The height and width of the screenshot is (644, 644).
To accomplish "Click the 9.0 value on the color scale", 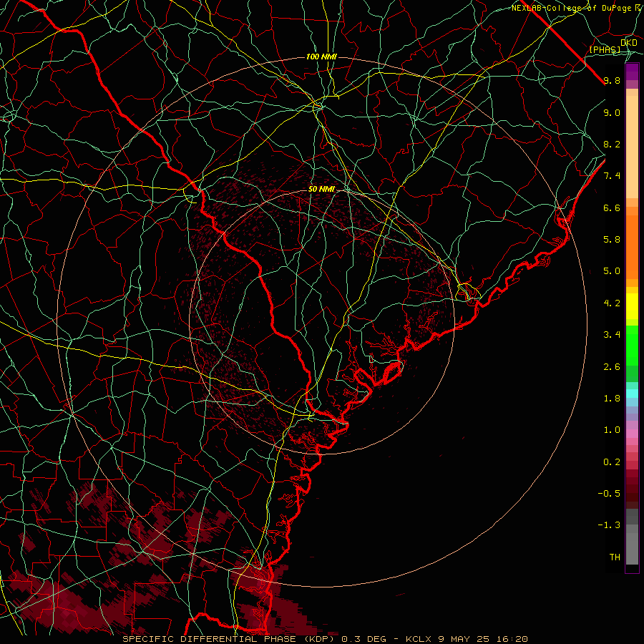I will pos(612,112).
